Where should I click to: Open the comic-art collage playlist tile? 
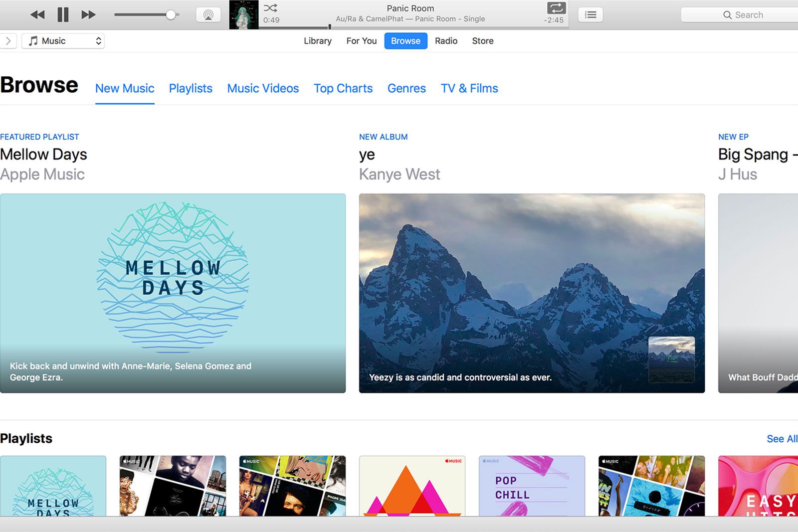tap(292, 486)
